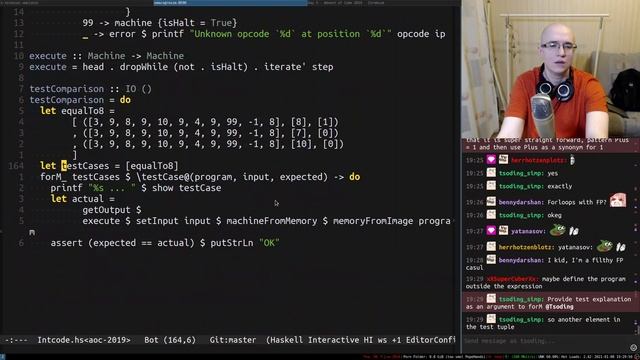Click the "99 -> machine {isHalt = True}" line

[160, 23]
